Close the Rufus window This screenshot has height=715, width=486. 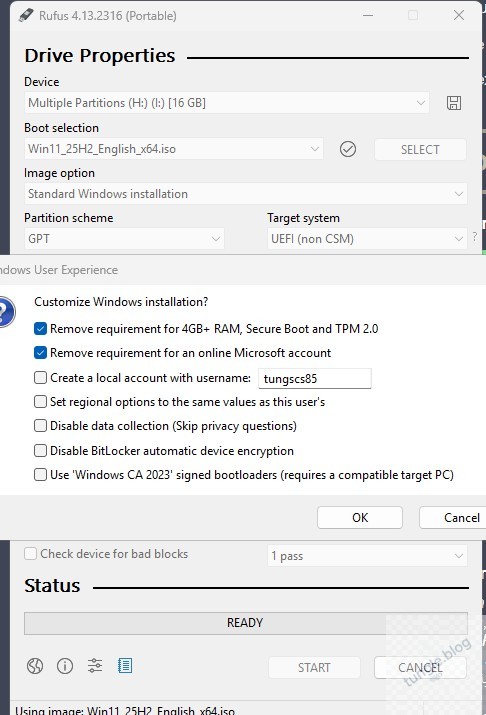tap(459, 15)
